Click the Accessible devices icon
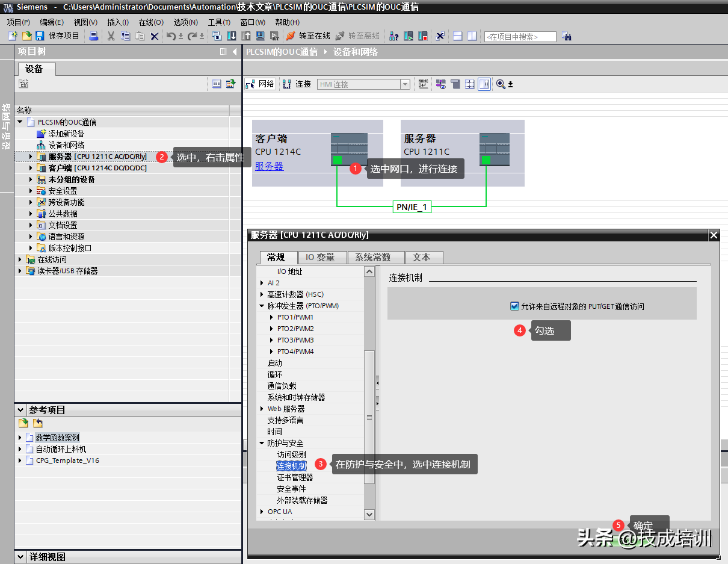The width and height of the screenshot is (728, 564). pyautogui.click(x=394, y=36)
